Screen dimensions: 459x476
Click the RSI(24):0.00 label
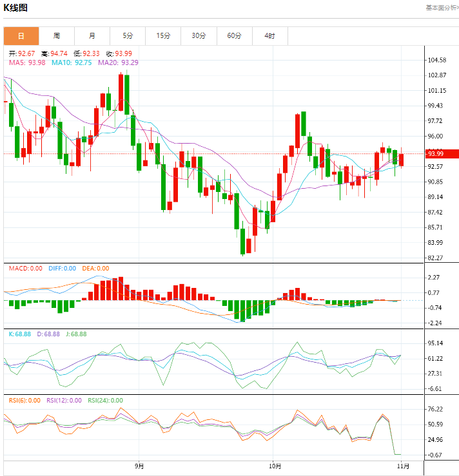pos(106,401)
